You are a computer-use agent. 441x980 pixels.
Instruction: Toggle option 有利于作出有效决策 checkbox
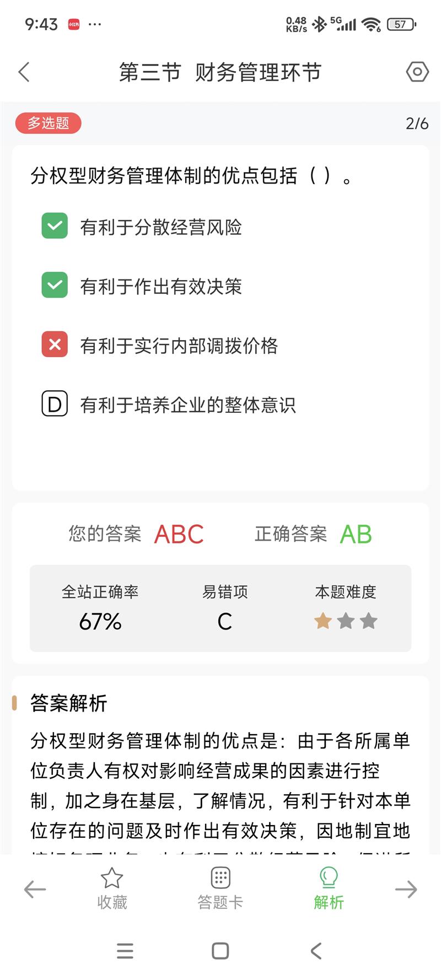click(55, 286)
